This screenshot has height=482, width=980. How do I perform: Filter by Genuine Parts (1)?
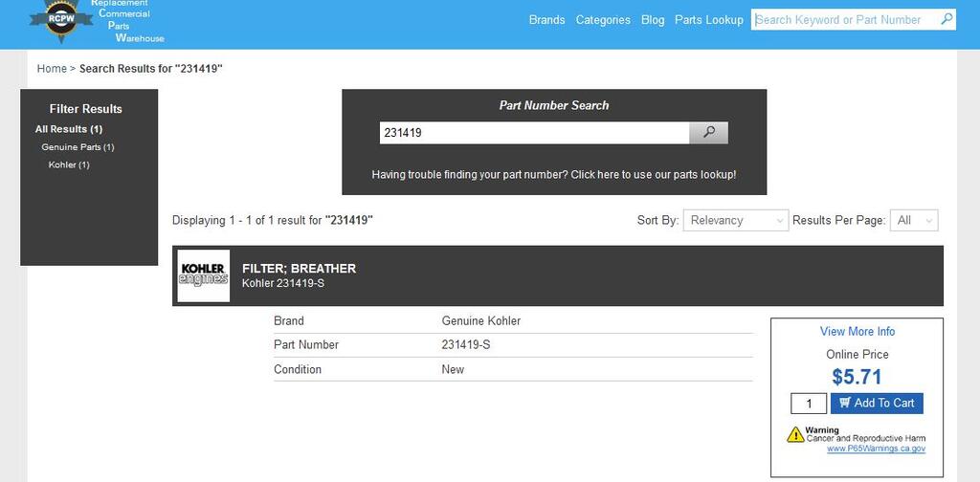(78, 147)
